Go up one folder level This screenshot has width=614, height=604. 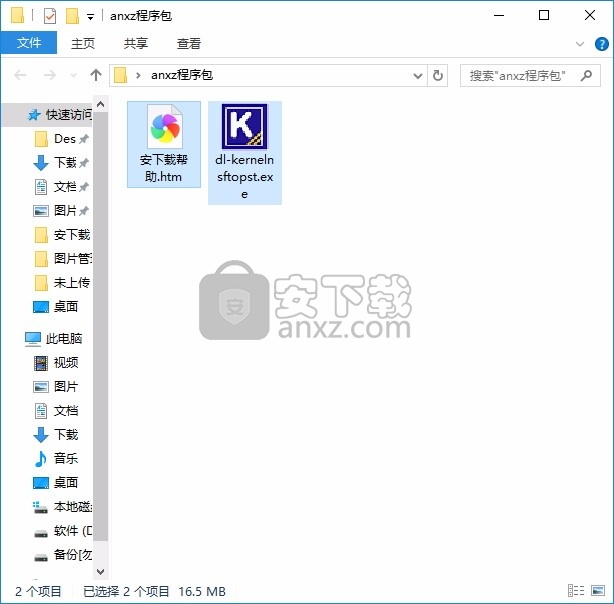96,75
